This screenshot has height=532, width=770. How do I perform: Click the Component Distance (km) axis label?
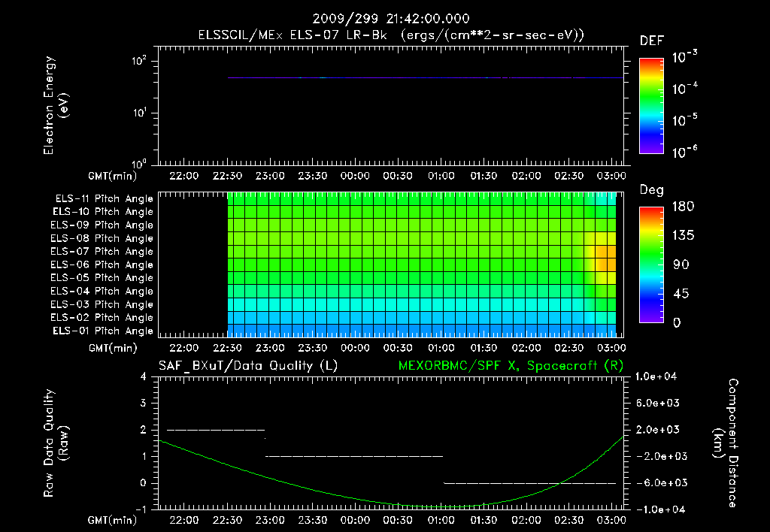click(726, 443)
